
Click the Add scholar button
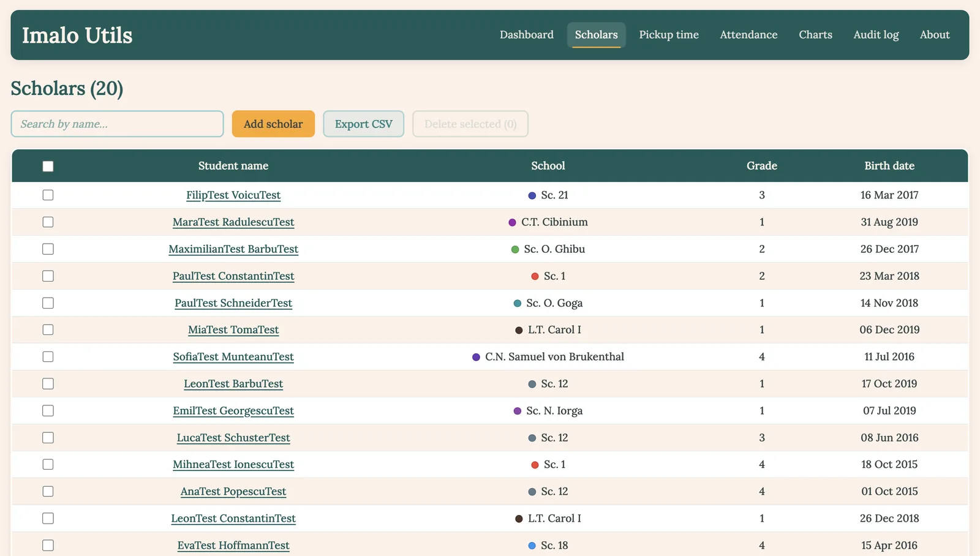click(273, 124)
